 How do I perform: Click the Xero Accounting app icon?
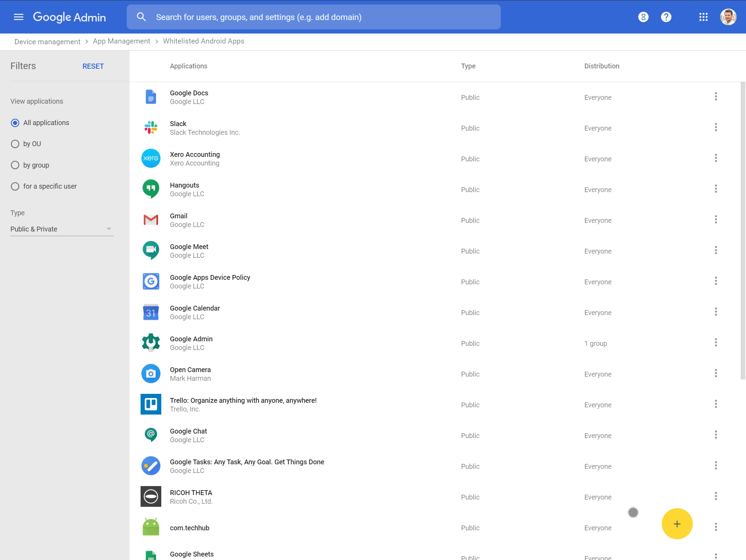tap(151, 158)
